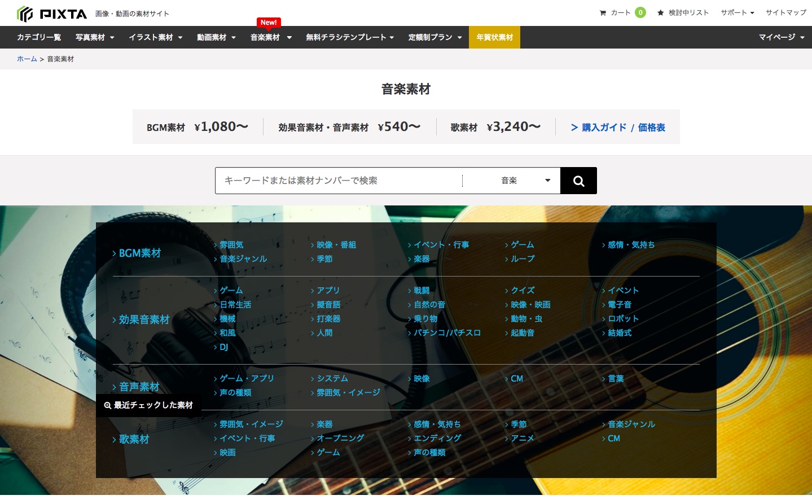
Task: Click the パチンコ/パチスロ subcategory link
Action: tap(447, 332)
